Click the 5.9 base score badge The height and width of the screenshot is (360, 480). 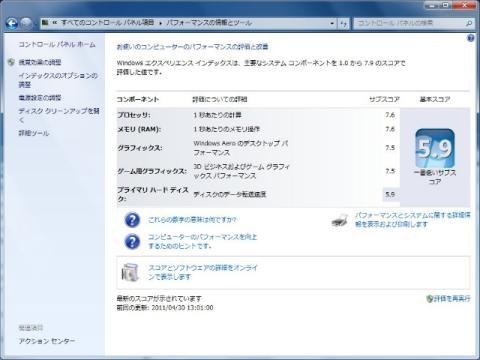435,148
